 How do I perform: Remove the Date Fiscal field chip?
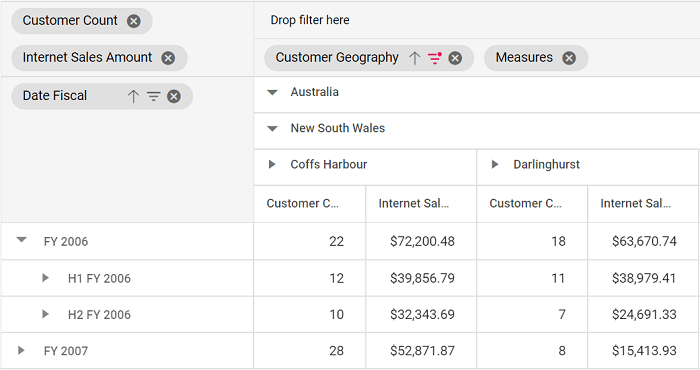click(x=174, y=96)
